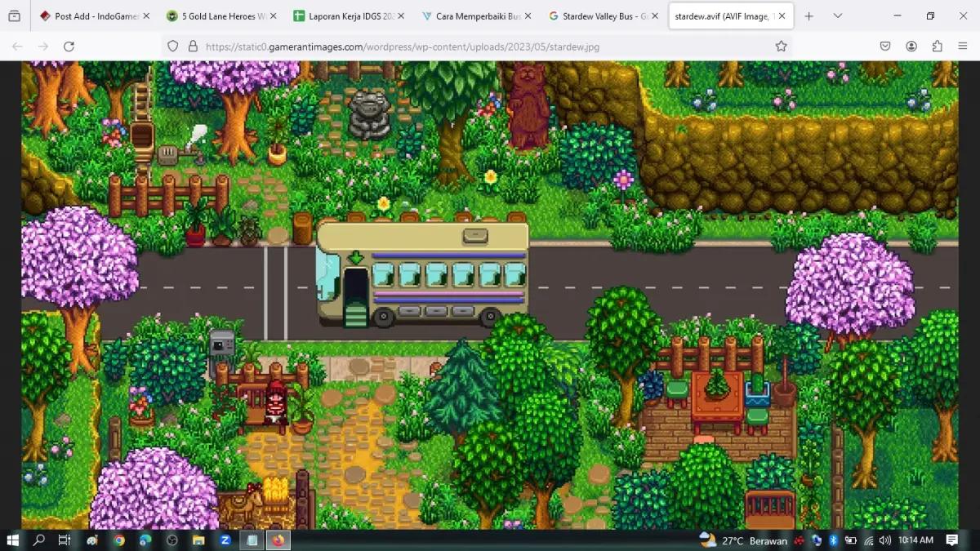Close the stardew.avif tab
The width and height of the screenshot is (980, 551).
pyautogui.click(x=782, y=16)
